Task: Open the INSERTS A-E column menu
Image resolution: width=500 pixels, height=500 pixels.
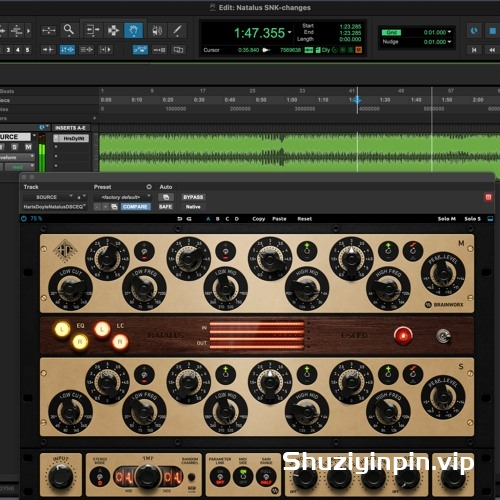Action: pyautogui.click(x=70, y=128)
